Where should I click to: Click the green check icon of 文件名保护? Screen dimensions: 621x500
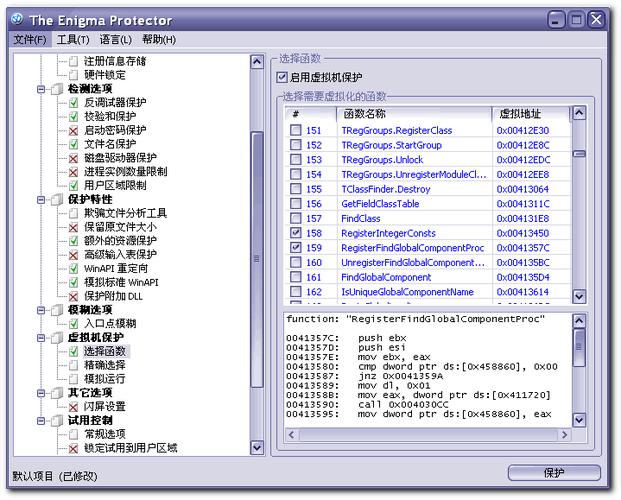point(73,144)
